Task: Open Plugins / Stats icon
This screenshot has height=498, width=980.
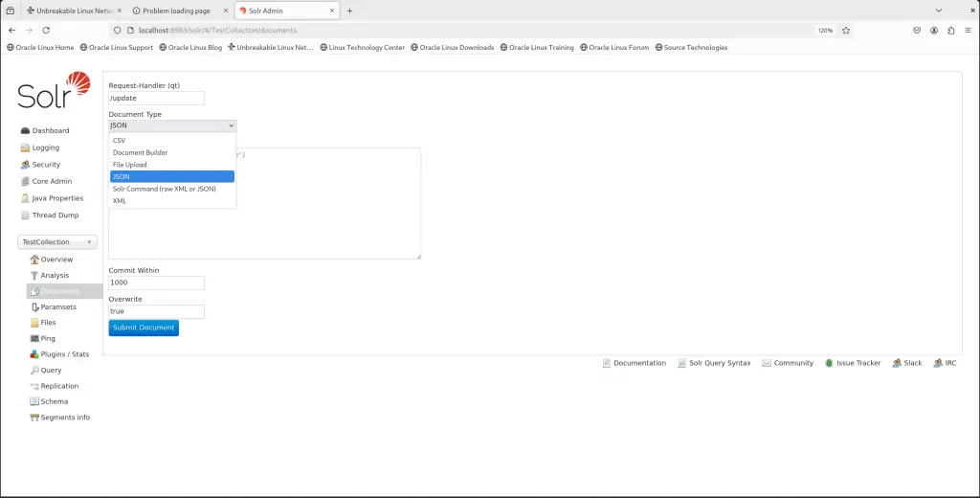Action: click(34, 354)
